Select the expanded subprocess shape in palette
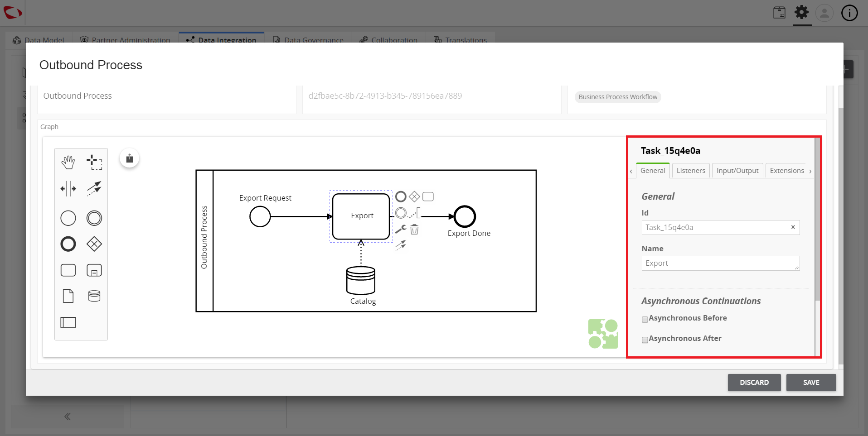 point(94,270)
